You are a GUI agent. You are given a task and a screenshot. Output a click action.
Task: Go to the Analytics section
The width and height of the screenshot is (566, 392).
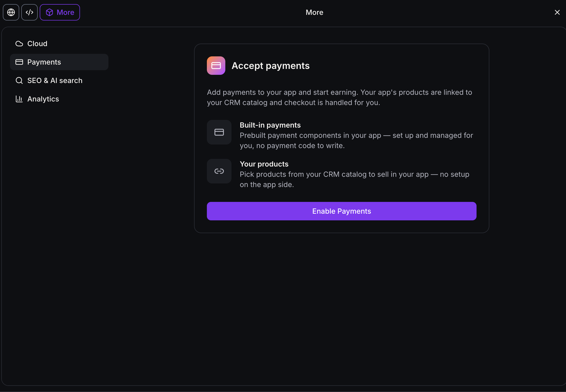tap(59, 99)
